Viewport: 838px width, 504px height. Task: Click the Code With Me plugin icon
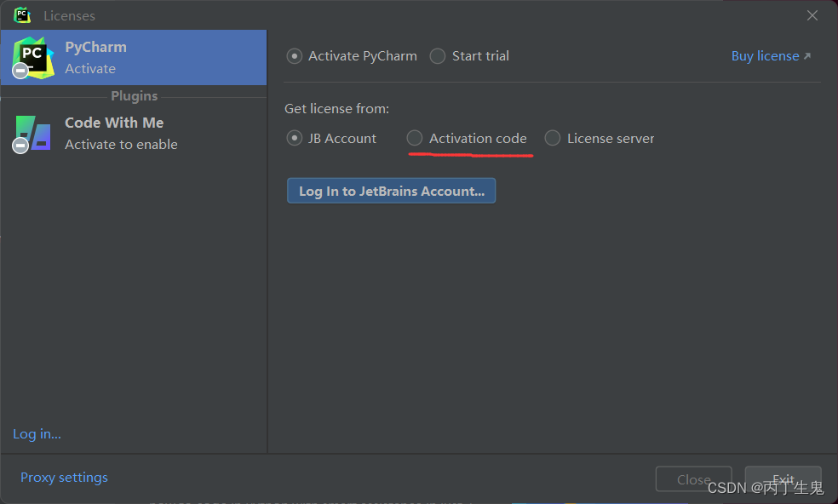32,134
